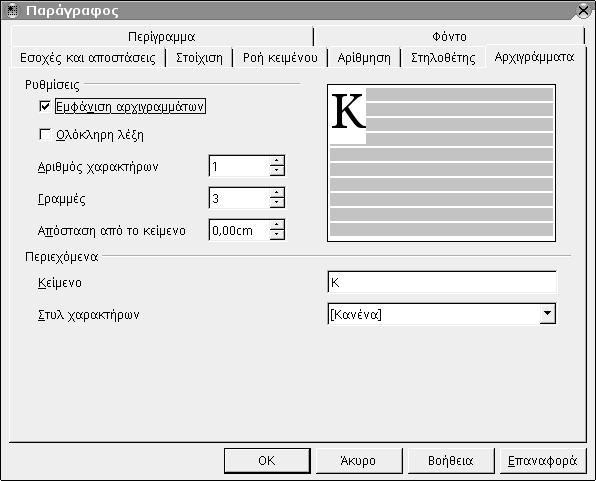596x481 pixels.
Task: Click the Κείμενο label
Action: point(60,283)
